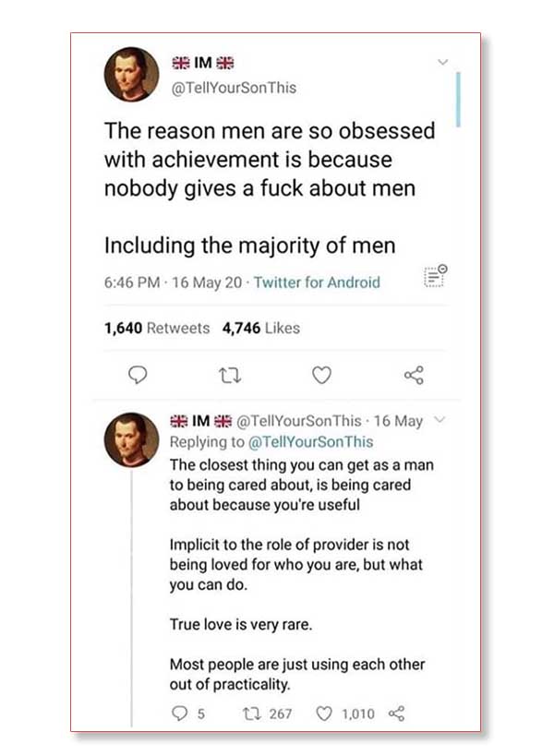This screenshot has width=554, height=756.
Task: Open the share icon on the main tweet
Action: [415, 374]
